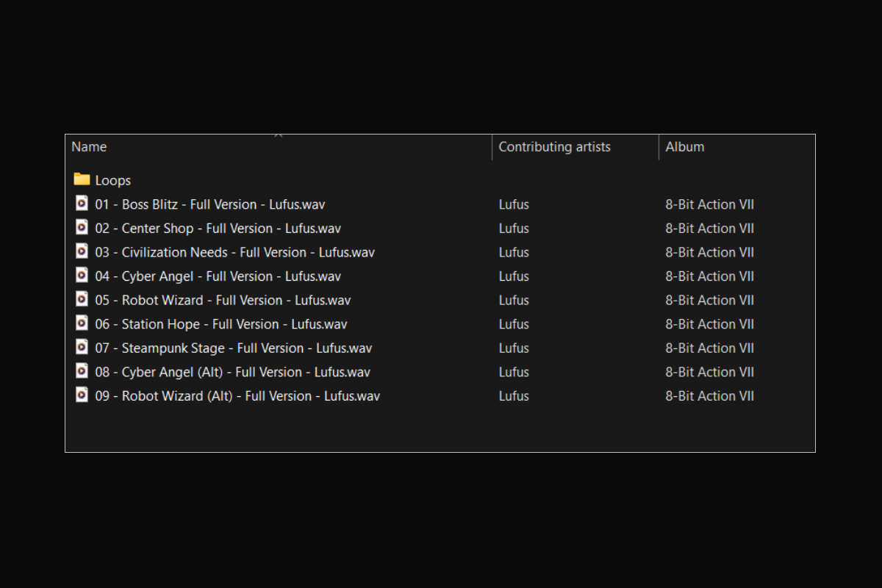Click the 01 Boss Blitz file icon

tap(82, 204)
